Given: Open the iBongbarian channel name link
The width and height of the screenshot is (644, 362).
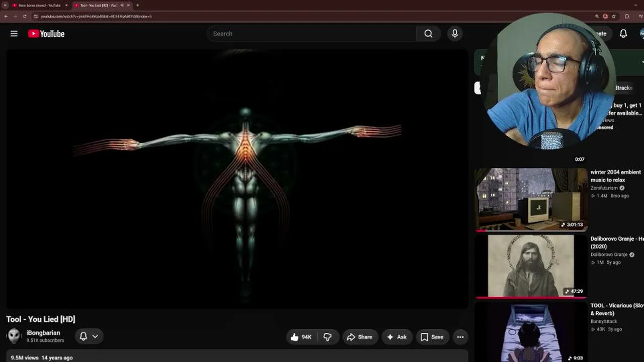Looking at the screenshot, I should tap(43, 333).
